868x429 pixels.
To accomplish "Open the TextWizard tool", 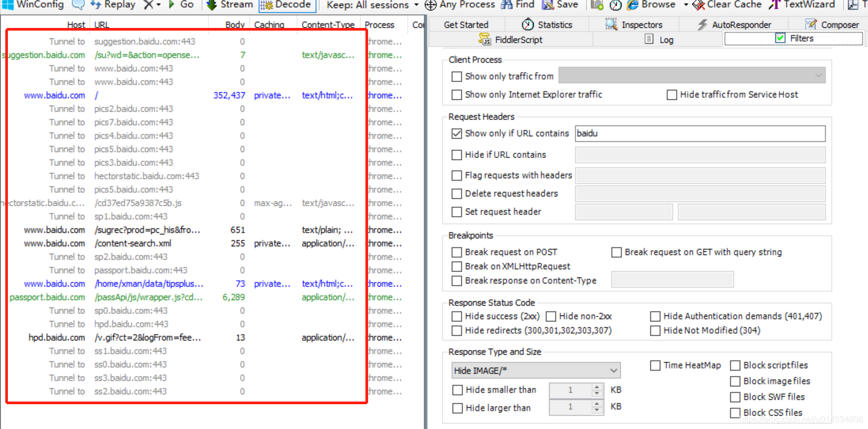I will (x=802, y=5).
